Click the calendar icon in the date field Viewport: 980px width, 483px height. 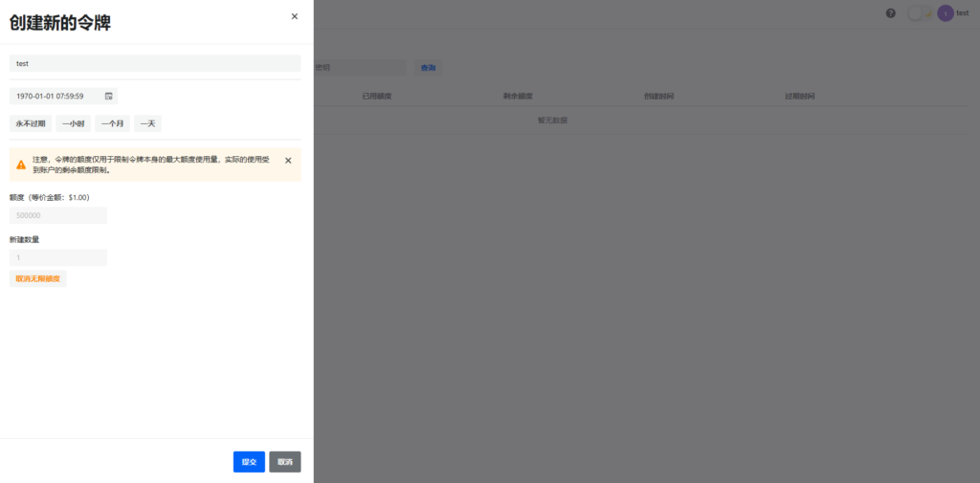click(108, 96)
